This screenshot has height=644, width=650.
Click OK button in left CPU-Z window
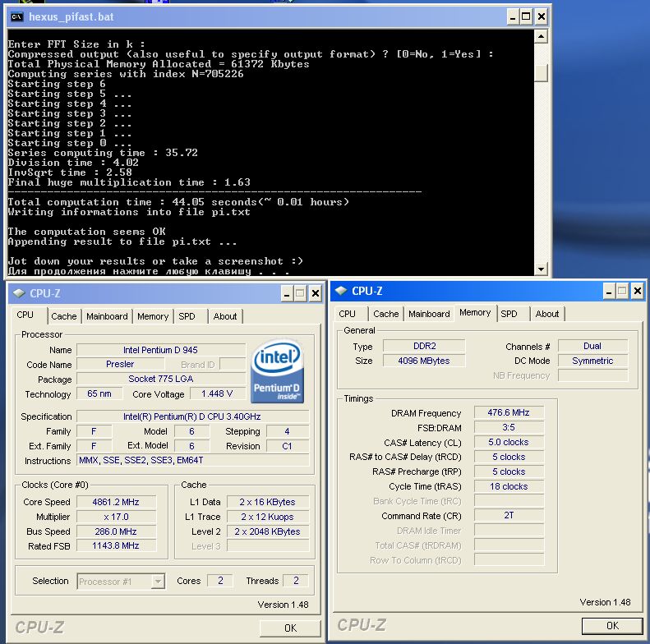tap(290, 628)
